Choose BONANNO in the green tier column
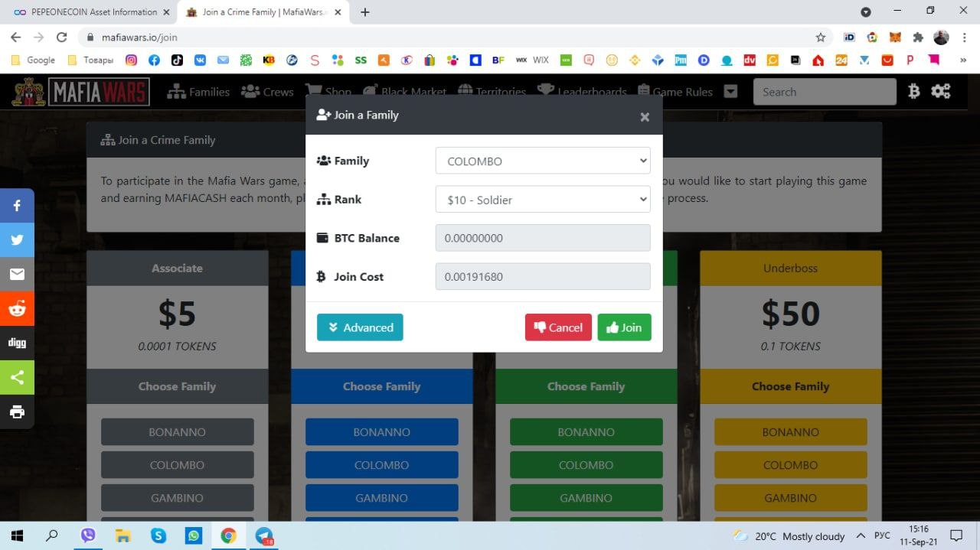The width and height of the screenshot is (980, 550). 586,431
